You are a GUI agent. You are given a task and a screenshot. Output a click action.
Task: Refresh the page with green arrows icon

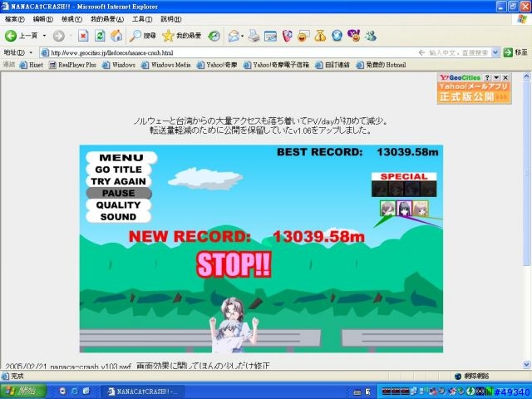(x=100, y=36)
